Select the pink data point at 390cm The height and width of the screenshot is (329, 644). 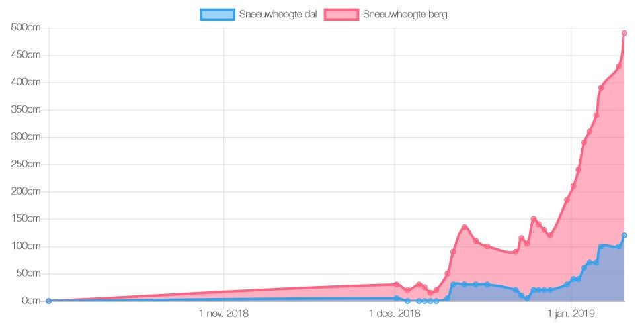[x=601, y=88]
